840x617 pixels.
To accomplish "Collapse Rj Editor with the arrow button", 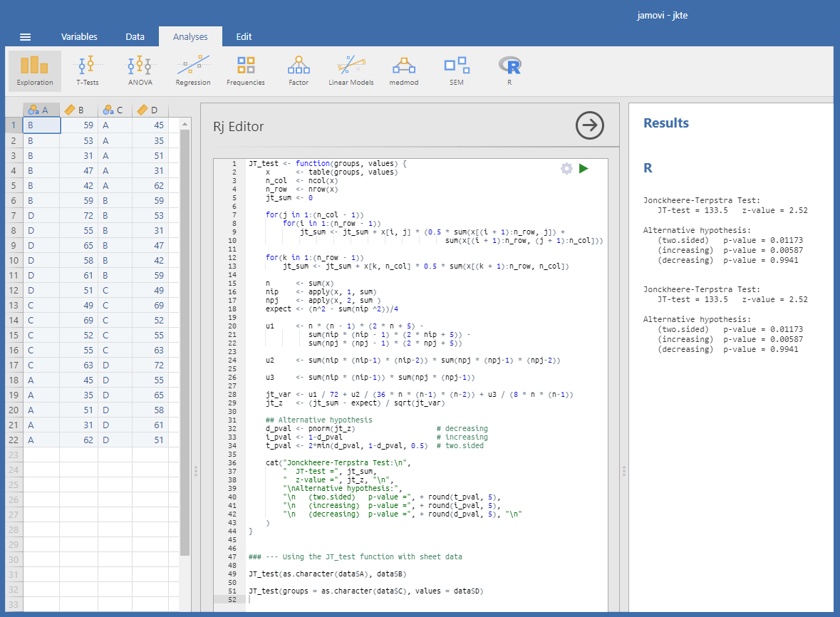I will [589, 126].
